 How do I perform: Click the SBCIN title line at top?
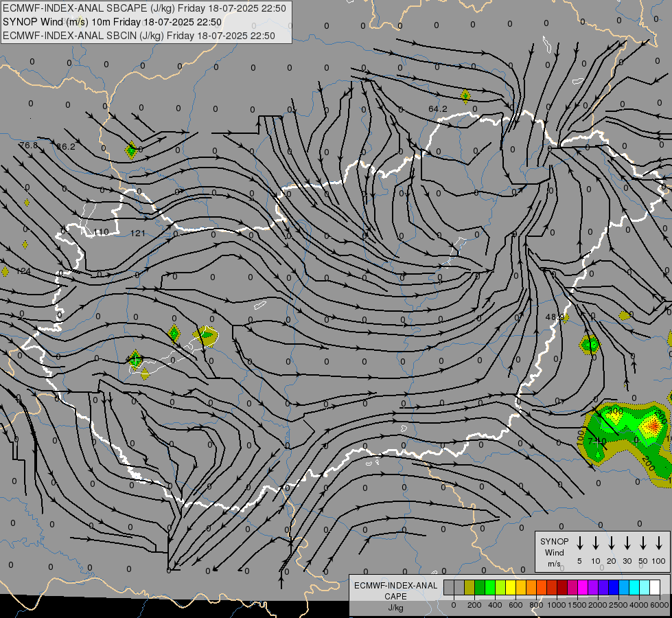[x=139, y=36]
